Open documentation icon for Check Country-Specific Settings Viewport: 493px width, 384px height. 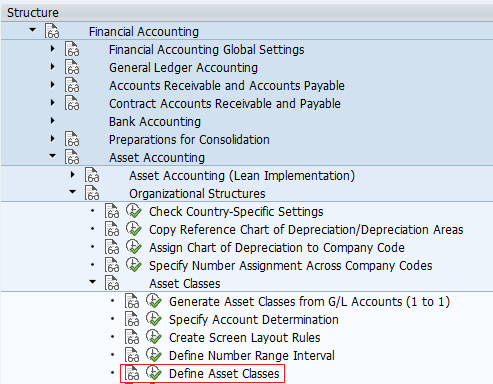pos(112,211)
